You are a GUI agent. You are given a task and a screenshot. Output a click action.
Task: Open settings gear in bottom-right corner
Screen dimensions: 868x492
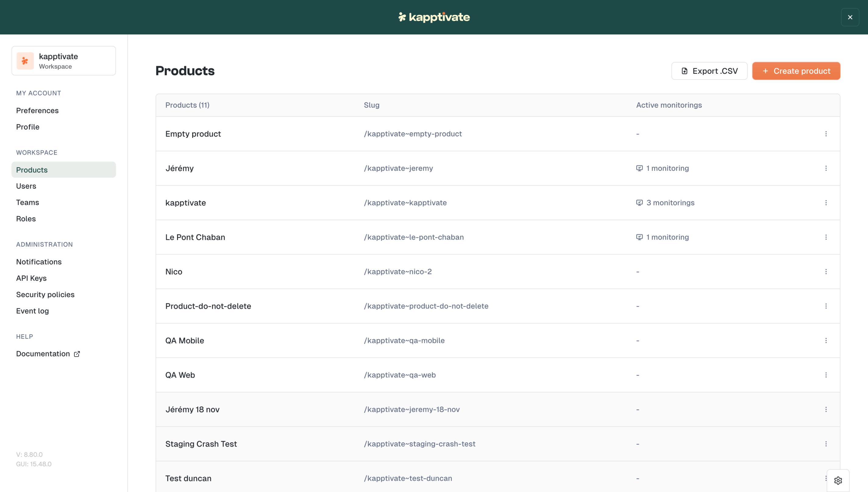pos(838,480)
